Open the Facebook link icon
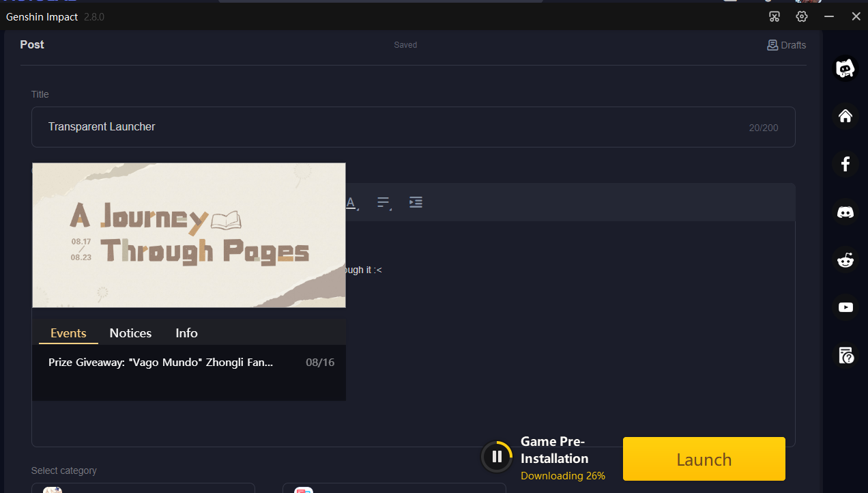Screen dimensions: 868x493 (845, 164)
